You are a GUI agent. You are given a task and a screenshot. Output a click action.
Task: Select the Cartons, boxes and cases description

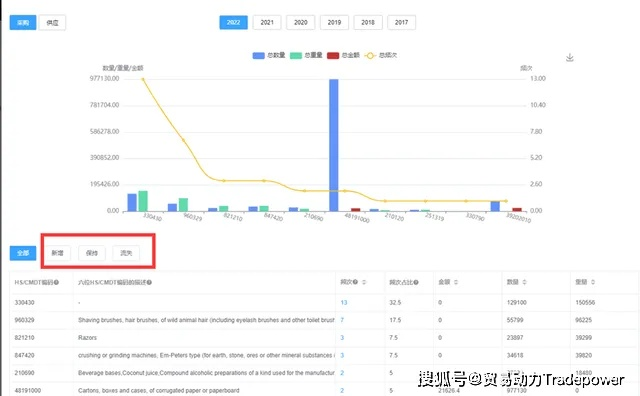click(x=159, y=390)
